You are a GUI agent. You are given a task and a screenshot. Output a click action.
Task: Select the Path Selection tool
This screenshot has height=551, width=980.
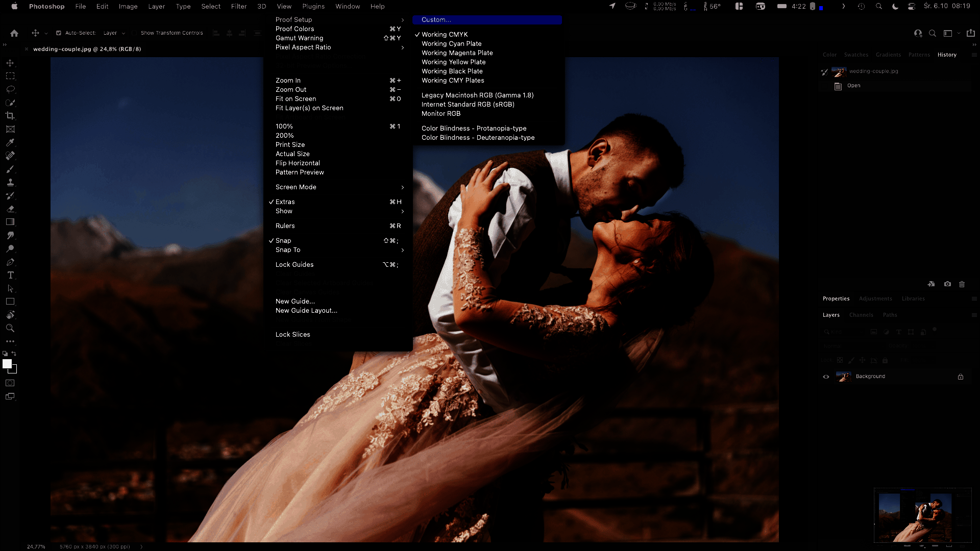click(10, 288)
